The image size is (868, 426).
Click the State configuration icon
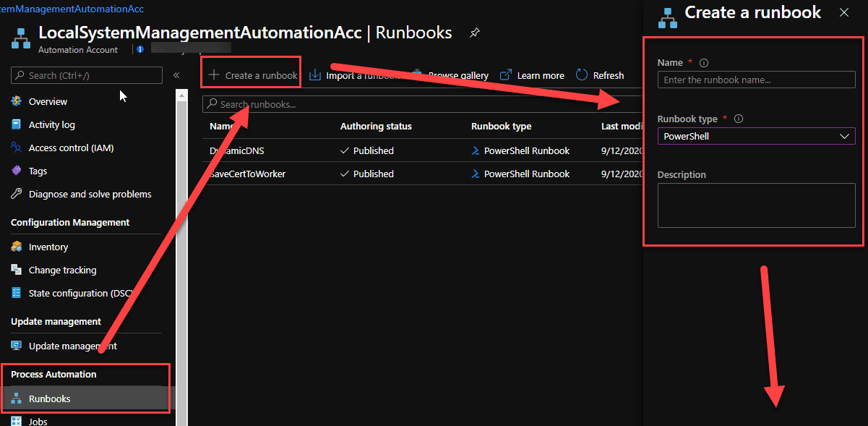click(17, 294)
